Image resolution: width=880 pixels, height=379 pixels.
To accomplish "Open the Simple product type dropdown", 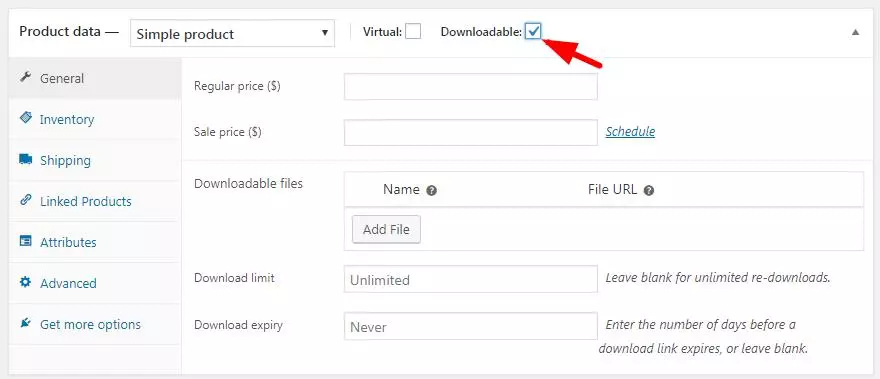I will pos(232,34).
